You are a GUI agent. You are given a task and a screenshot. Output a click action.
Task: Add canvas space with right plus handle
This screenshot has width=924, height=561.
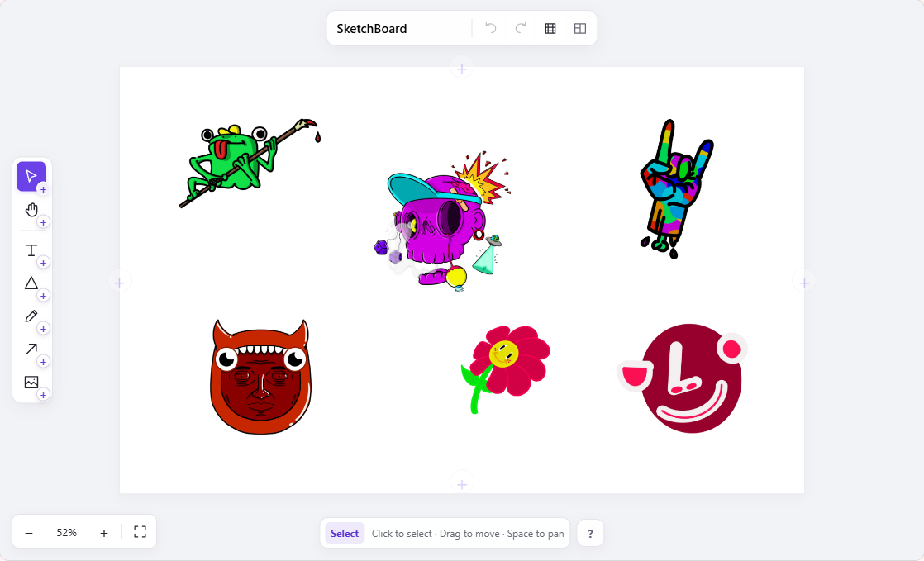coord(804,283)
